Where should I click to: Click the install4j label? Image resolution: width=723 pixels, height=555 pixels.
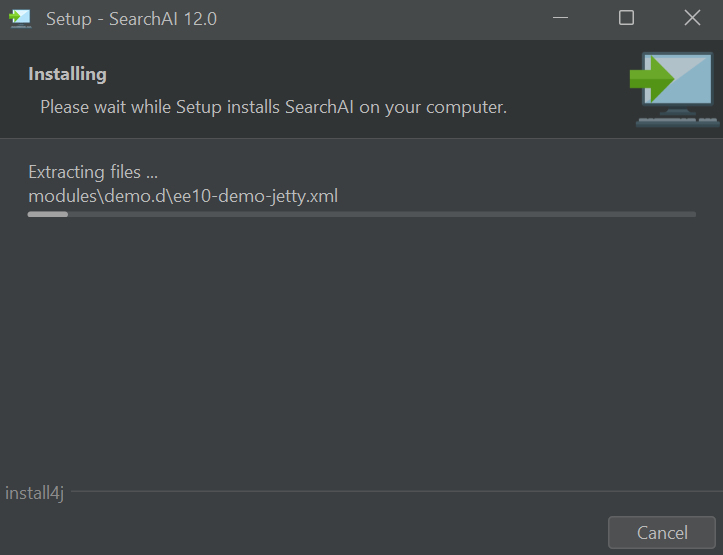[x=34, y=493]
